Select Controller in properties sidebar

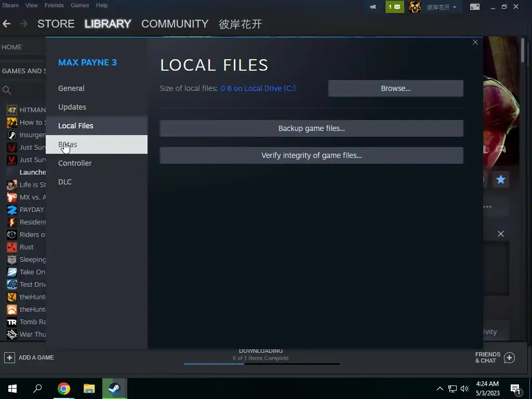96,163
